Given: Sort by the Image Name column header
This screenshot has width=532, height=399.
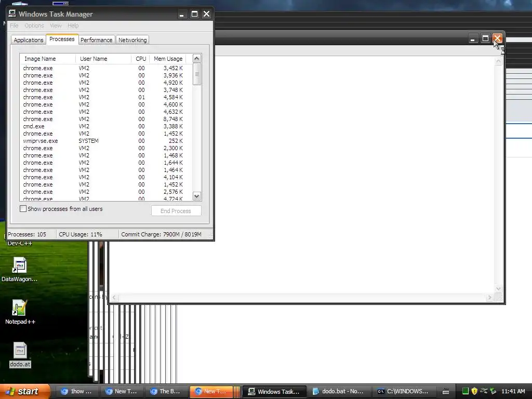Looking at the screenshot, I should (x=48, y=59).
